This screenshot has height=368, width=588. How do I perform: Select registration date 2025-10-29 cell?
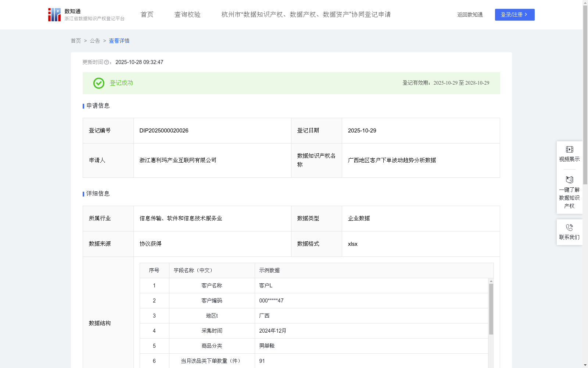pyautogui.click(x=421, y=131)
